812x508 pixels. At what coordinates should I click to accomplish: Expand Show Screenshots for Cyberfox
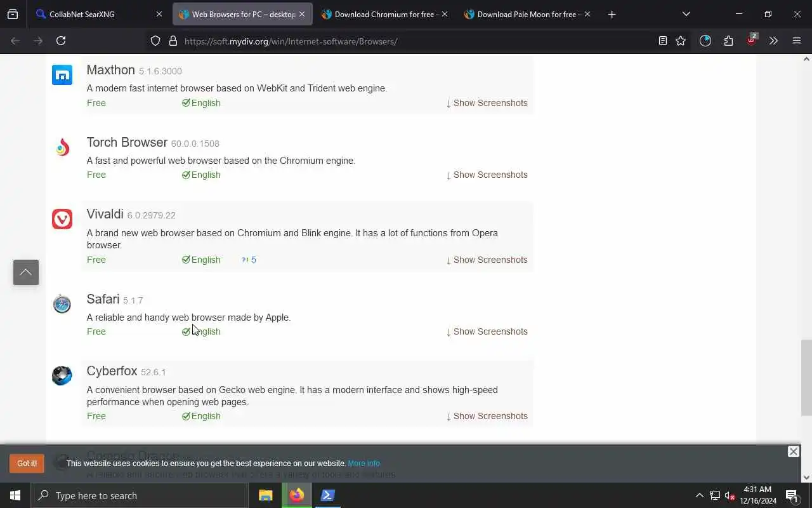[x=487, y=416]
